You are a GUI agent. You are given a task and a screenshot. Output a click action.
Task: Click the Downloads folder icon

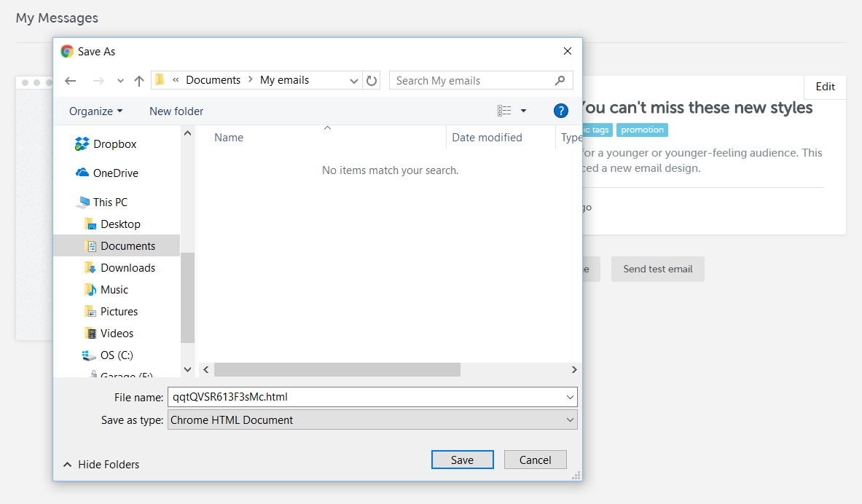[x=90, y=268]
